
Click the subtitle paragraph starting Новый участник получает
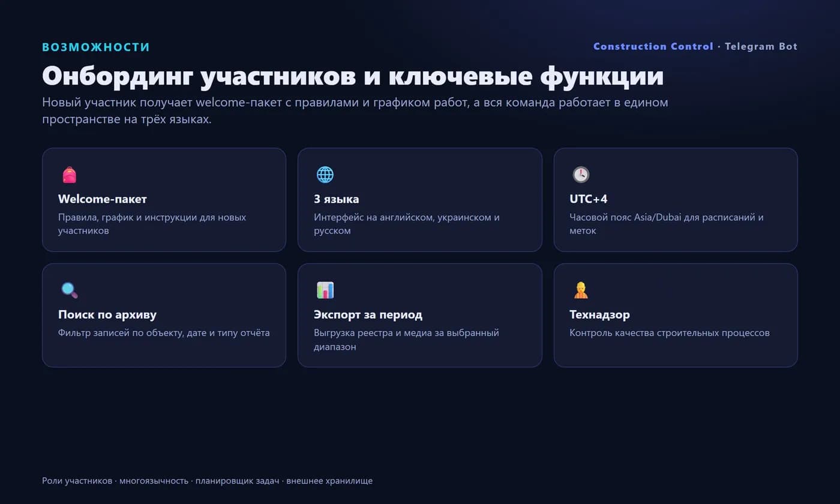pos(355,111)
